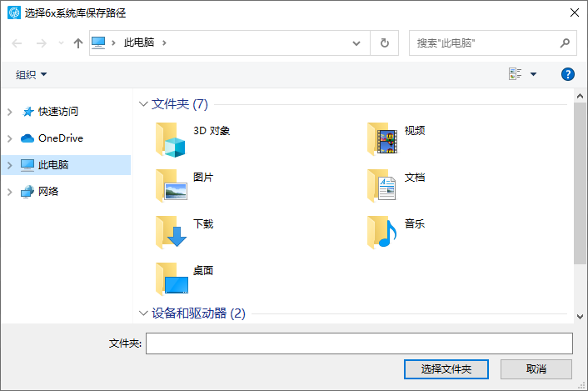Click the magnifier search icon

coord(565,43)
